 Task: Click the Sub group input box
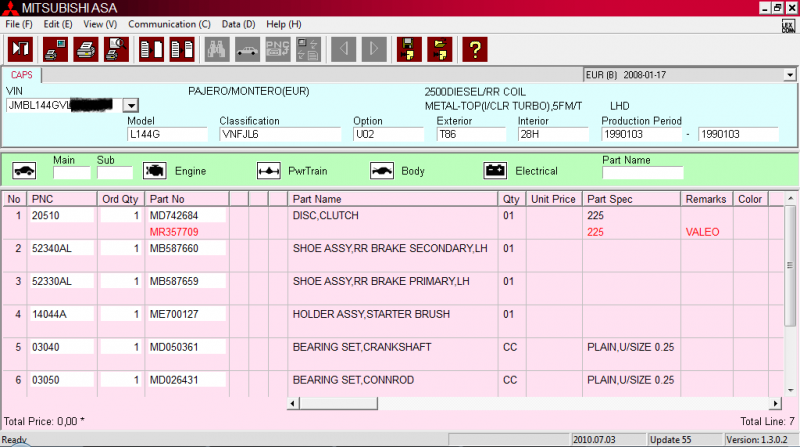(115, 172)
